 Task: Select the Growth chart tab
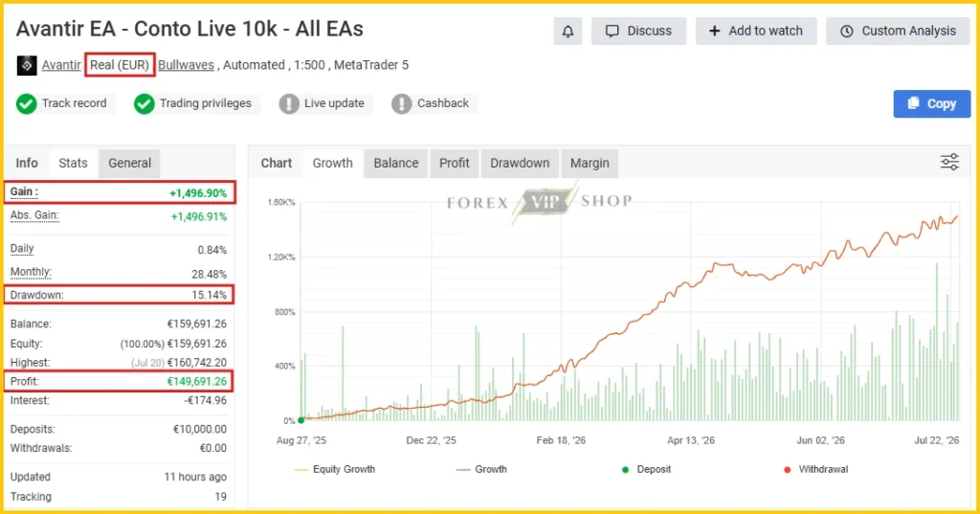332,164
